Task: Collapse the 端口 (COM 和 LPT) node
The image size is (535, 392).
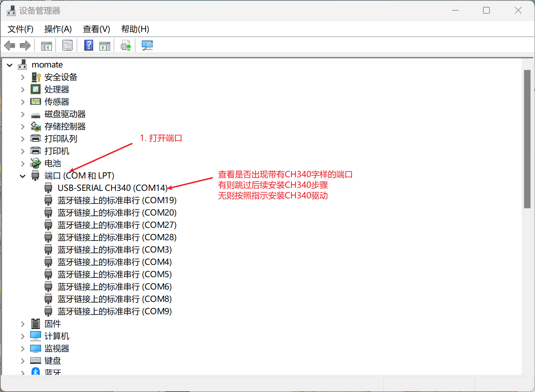Action: 23,176
